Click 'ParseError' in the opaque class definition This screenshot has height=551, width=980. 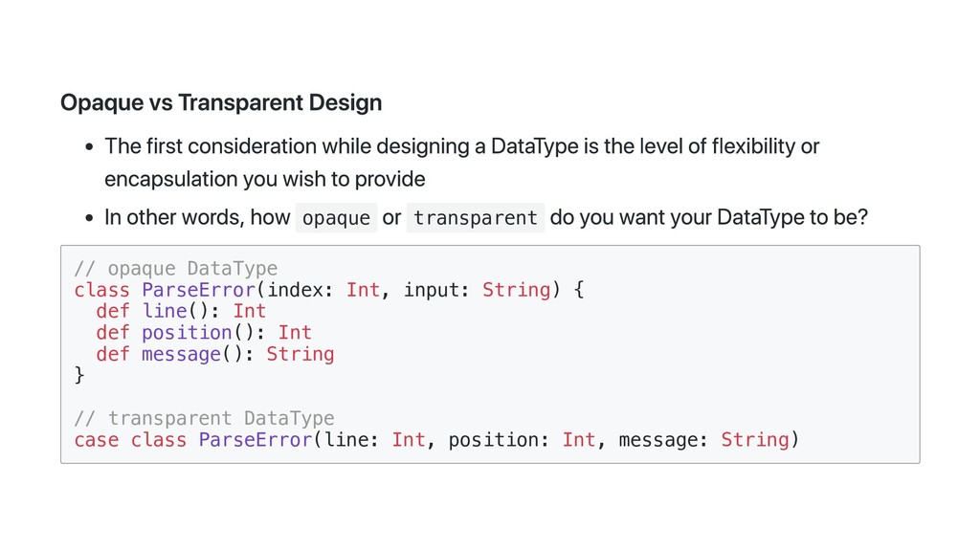(x=198, y=289)
